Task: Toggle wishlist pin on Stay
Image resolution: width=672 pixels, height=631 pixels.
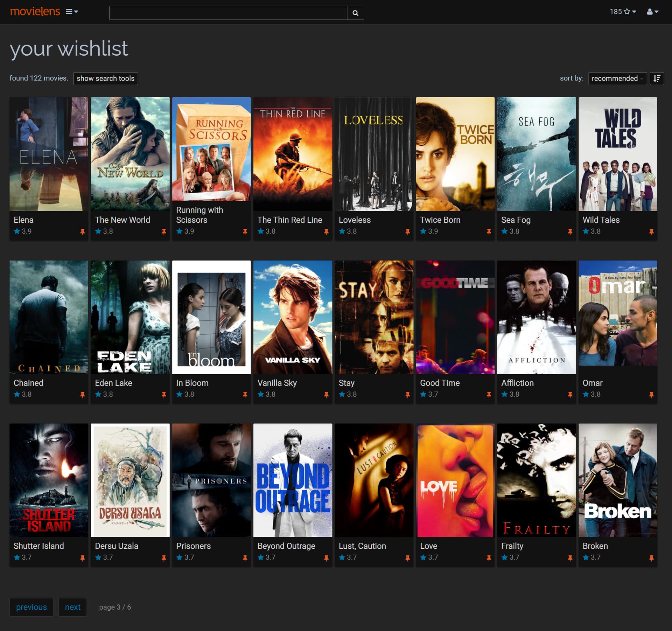Action: pos(407,395)
